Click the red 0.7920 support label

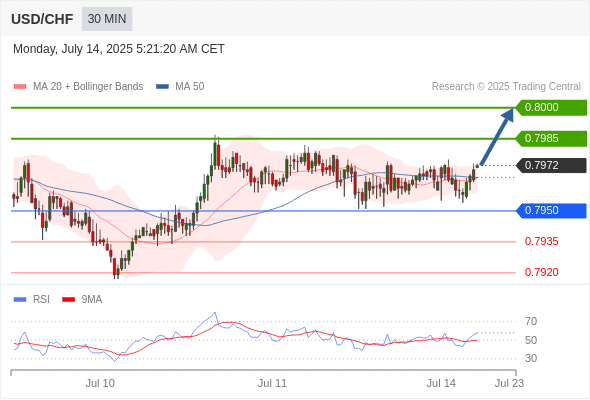tap(541, 272)
